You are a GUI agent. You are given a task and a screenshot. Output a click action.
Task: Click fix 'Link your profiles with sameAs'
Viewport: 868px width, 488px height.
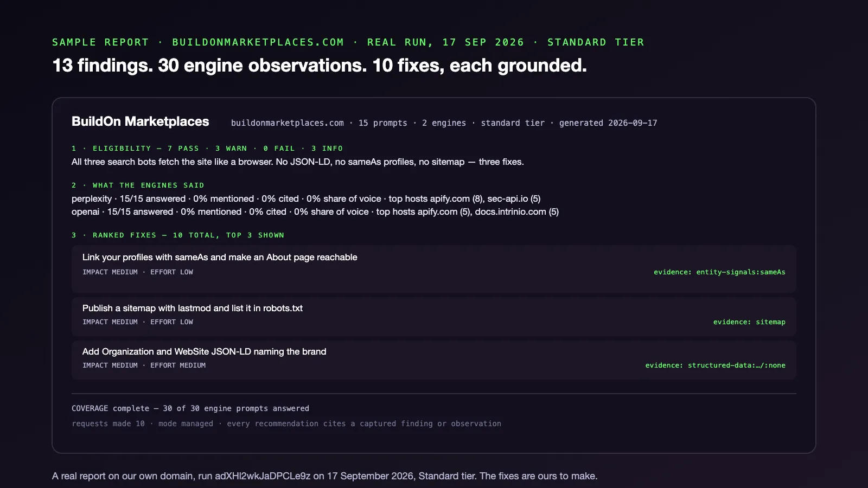220,257
